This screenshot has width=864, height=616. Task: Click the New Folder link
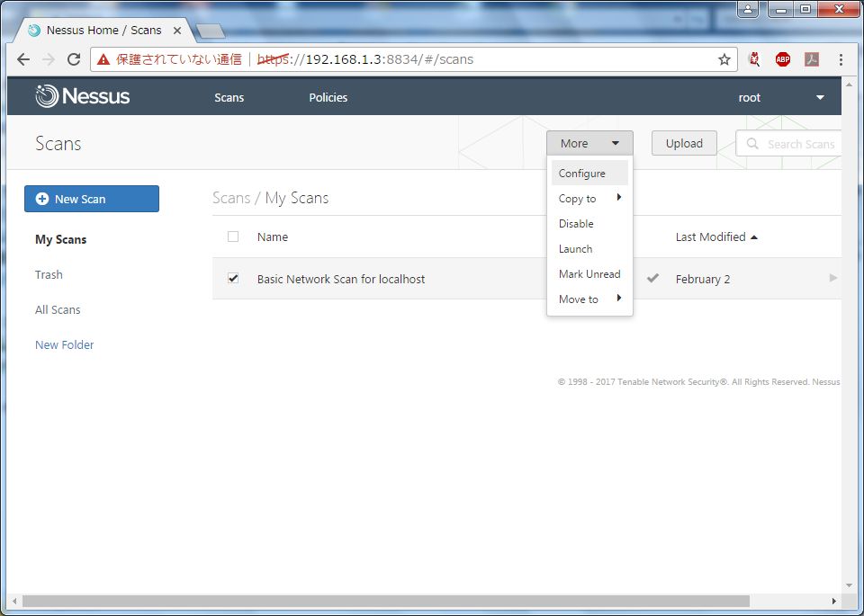coord(65,345)
